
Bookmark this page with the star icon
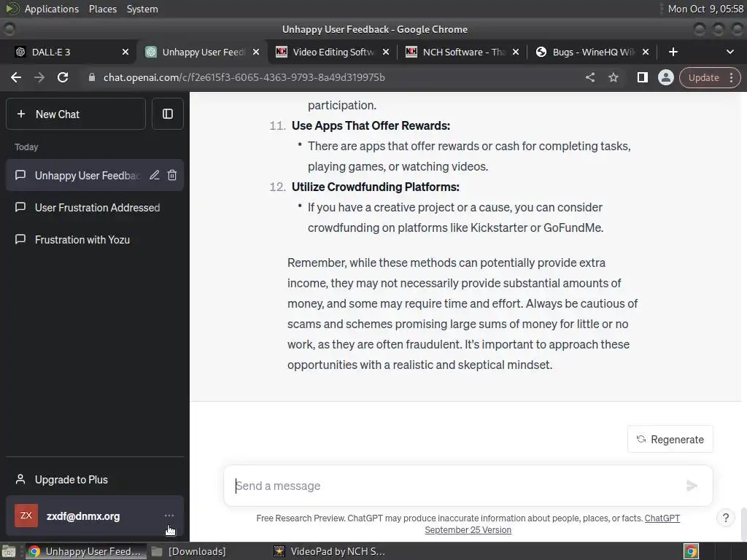tap(614, 77)
